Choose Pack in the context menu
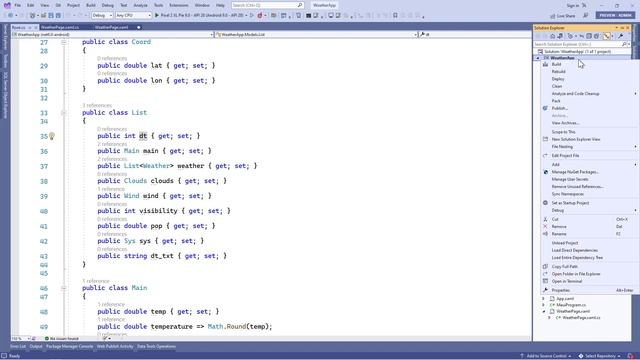The height and width of the screenshot is (360, 640). (x=556, y=101)
